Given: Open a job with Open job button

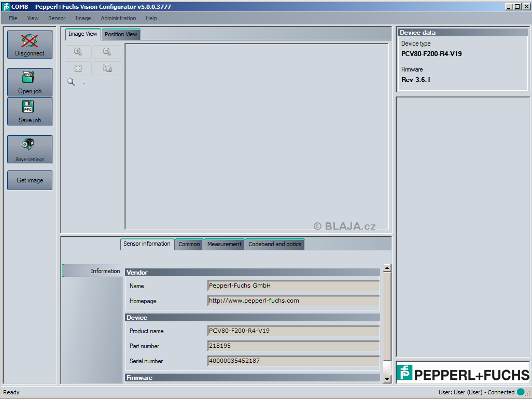Looking at the screenshot, I should point(30,82).
